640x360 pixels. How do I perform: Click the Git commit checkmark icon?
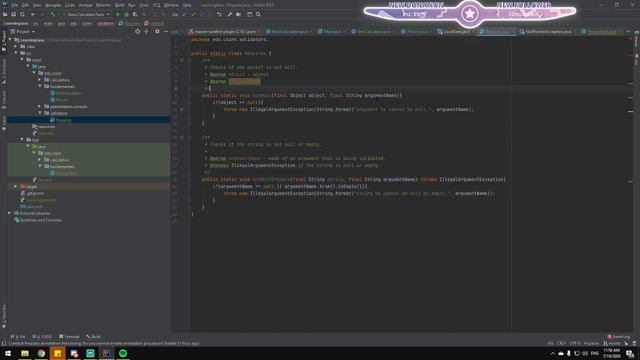193,14
